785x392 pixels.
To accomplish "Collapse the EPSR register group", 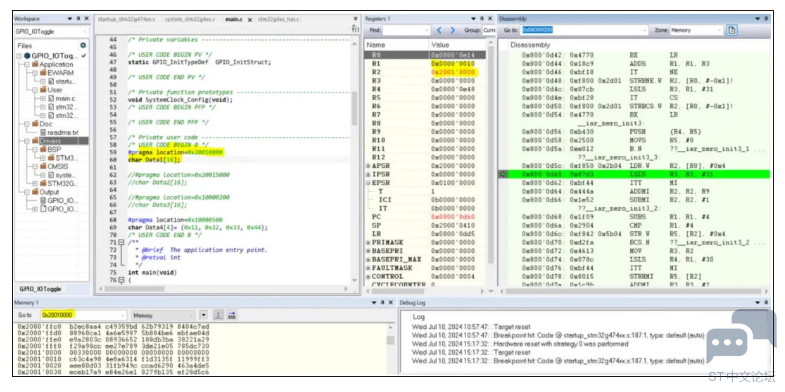I will tap(368, 183).
